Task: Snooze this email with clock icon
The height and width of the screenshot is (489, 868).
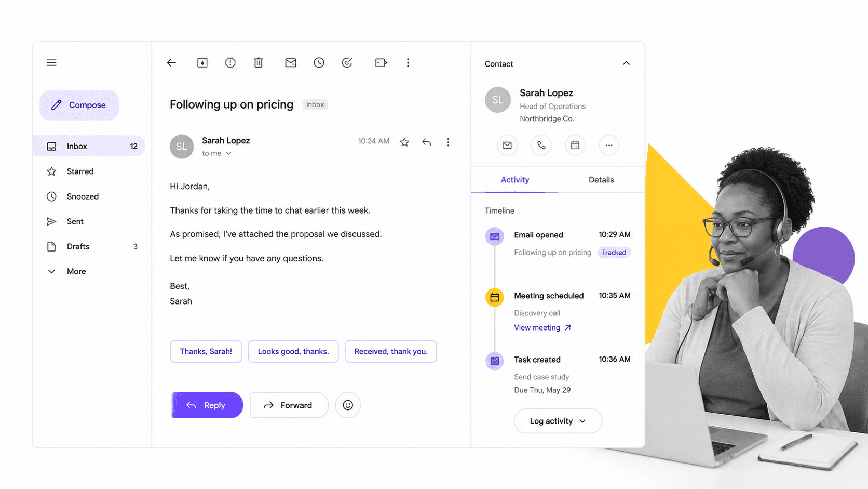Action: click(319, 63)
